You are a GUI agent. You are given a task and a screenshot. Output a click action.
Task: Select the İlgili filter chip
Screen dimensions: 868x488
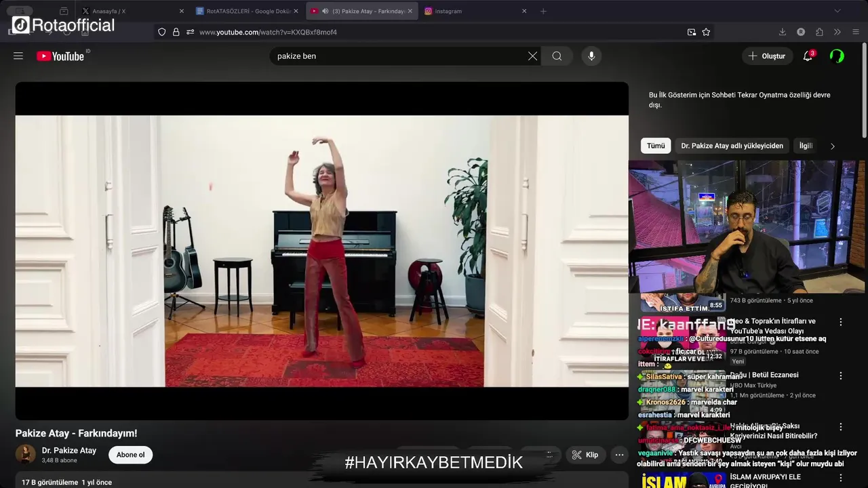click(806, 146)
